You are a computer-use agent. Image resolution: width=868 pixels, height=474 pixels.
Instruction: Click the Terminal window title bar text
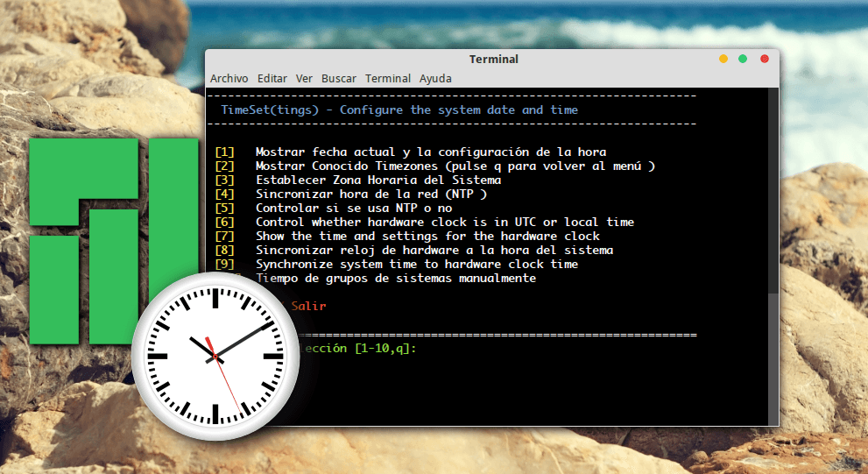[x=494, y=60]
